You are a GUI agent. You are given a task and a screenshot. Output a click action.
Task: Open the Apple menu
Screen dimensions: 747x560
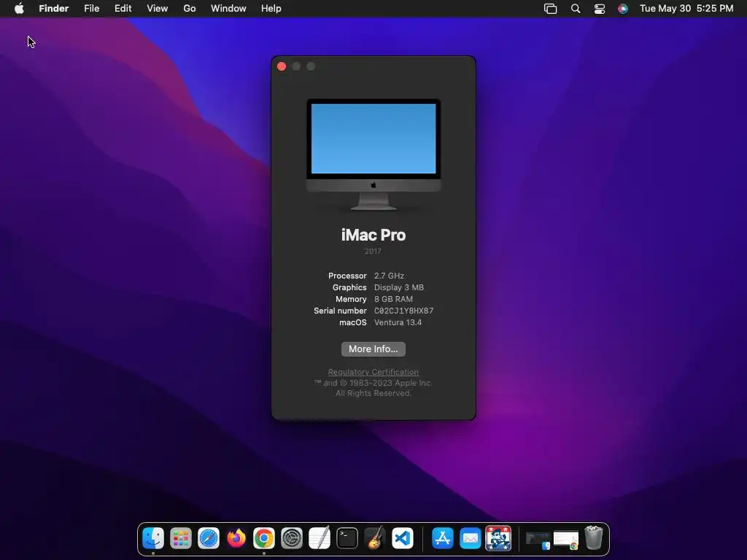[19, 9]
